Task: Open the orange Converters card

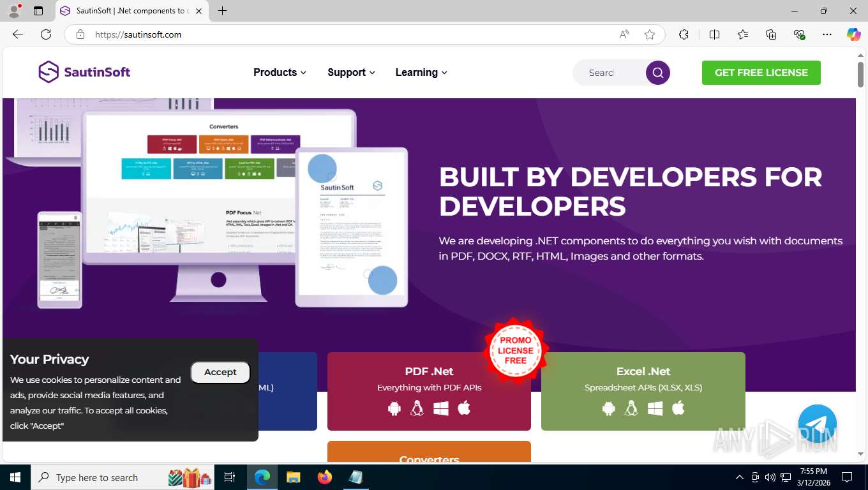Action: tap(429, 452)
